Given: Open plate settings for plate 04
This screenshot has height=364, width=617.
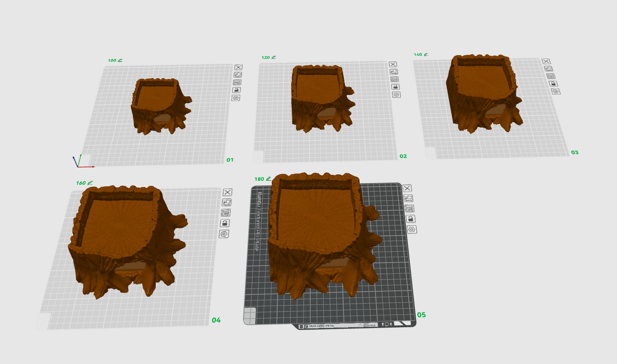Looking at the screenshot, I should click(224, 234).
